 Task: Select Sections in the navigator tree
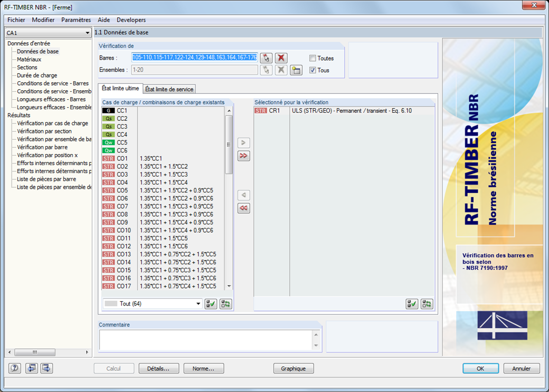[27, 68]
